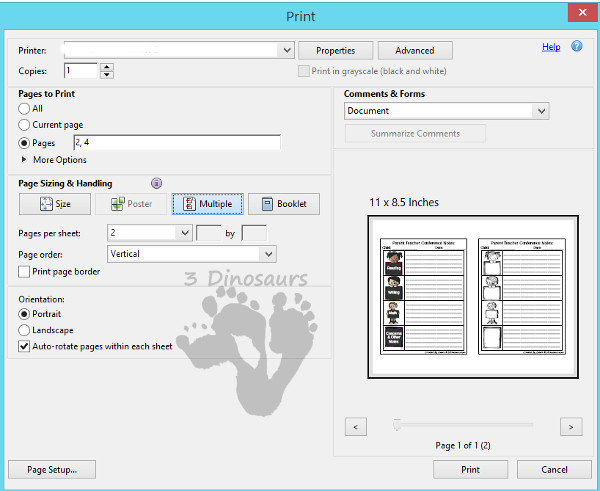Go to next preview page arrow
The height and width of the screenshot is (491, 600).
click(570, 427)
